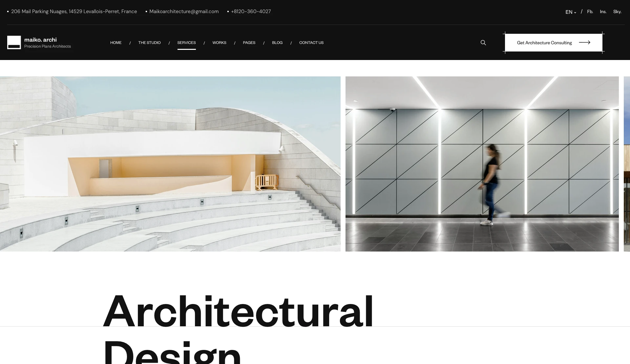
Task: Select the walking woman hallway image
Action: pos(482,164)
